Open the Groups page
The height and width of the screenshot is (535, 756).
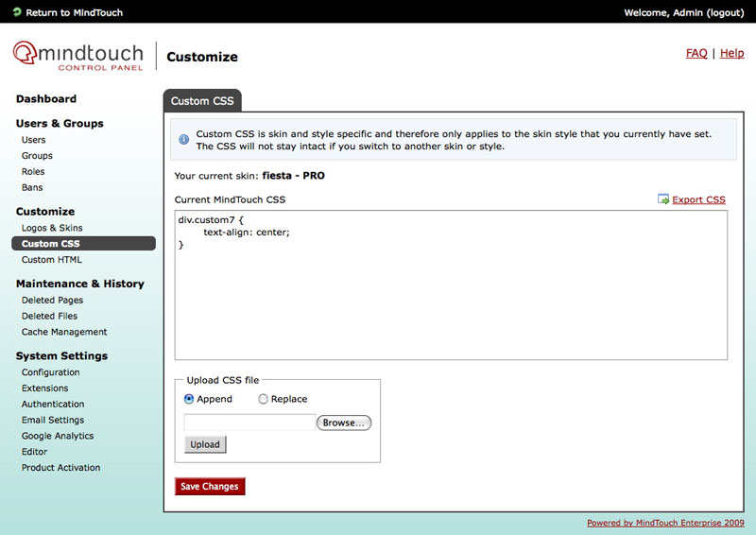(37, 156)
